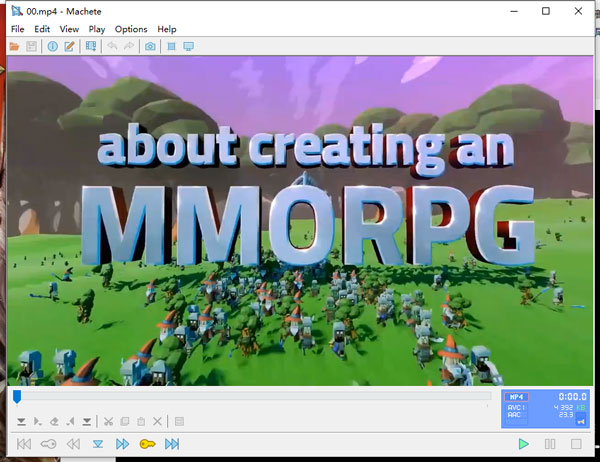600x462 pixels.
Task: Click the redo arrow icon
Action: click(x=129, y=46)
